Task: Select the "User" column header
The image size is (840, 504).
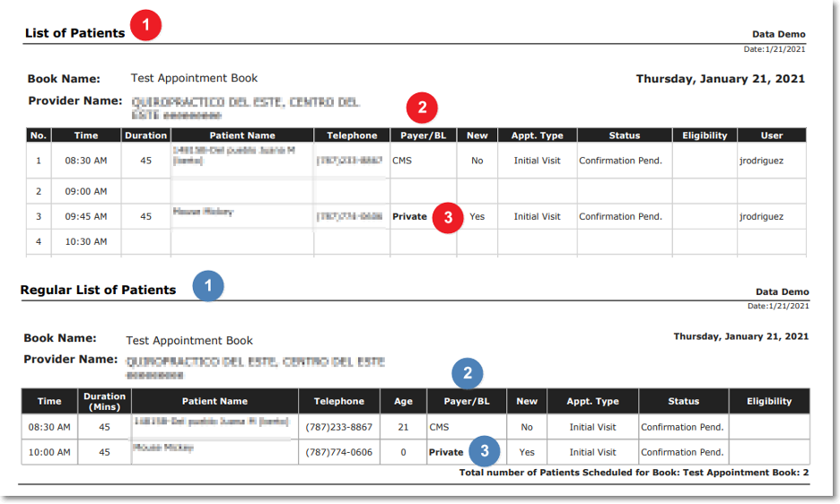Action: tap(772, 135)
